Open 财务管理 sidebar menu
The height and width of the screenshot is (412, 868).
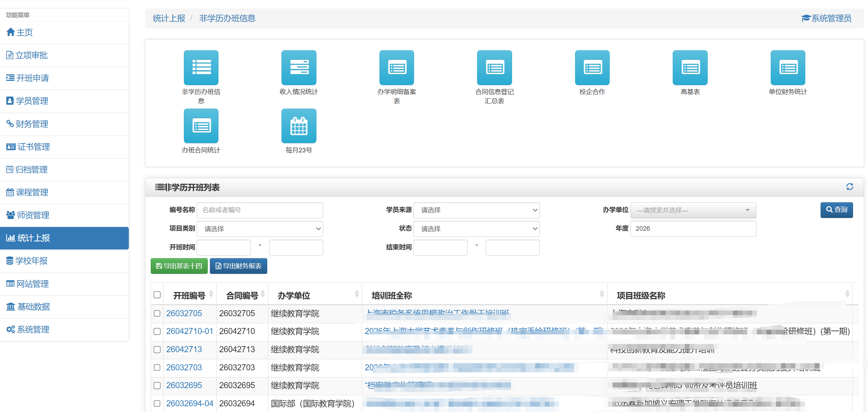click(x=64, y=124)
